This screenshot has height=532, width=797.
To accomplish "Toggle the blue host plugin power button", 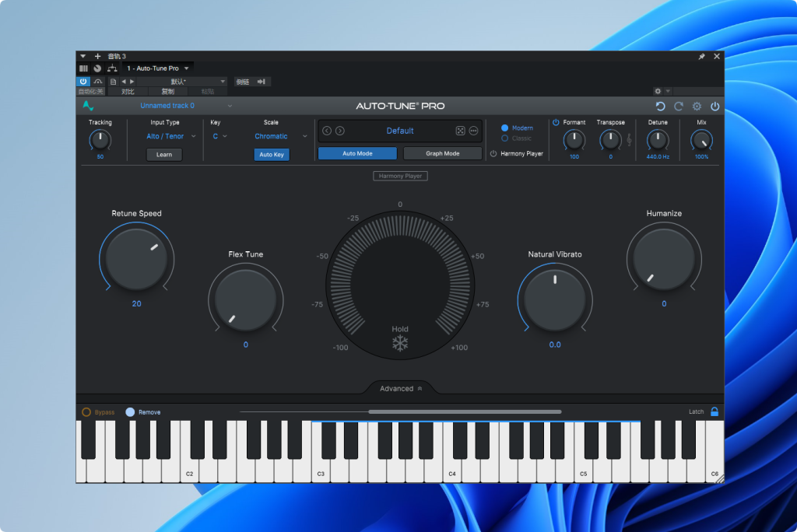I will coord(83,82).
